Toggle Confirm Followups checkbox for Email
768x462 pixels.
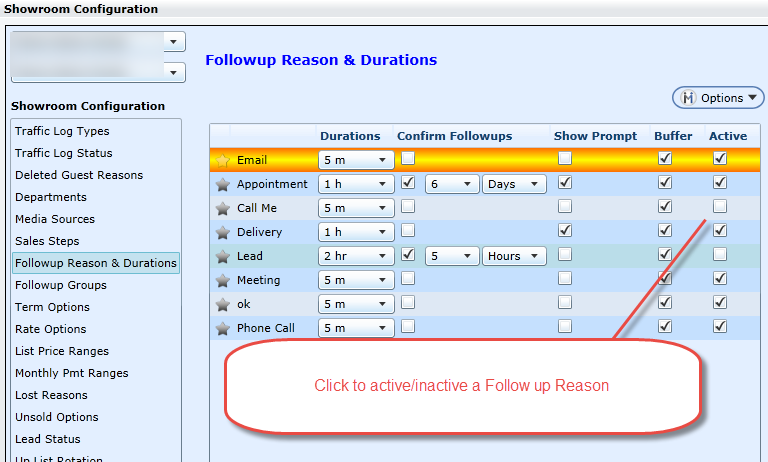point(408,159)
